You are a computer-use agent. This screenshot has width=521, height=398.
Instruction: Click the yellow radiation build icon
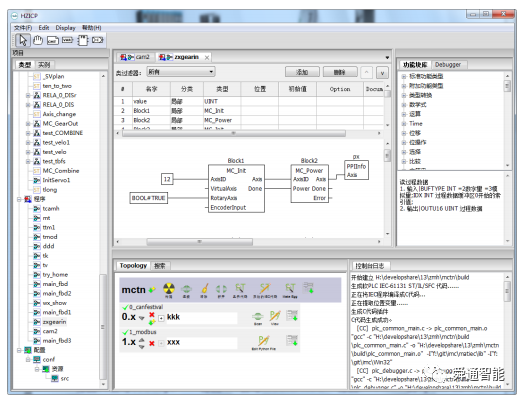click(x=169, y=289)
